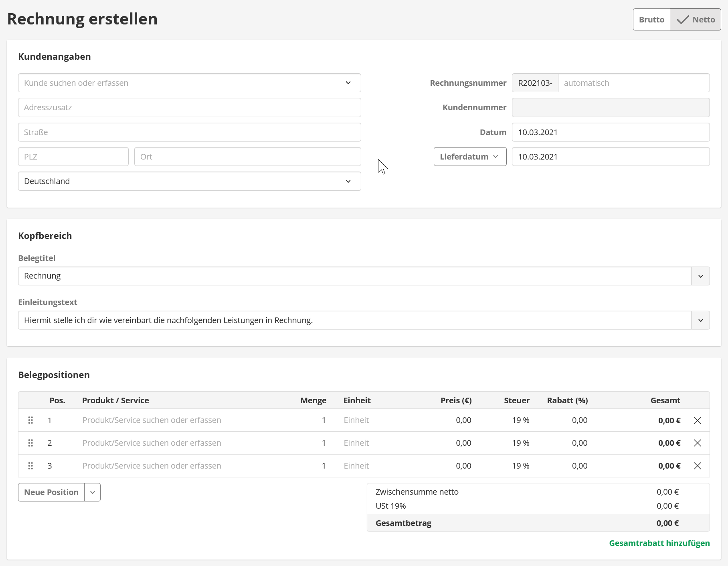Delete position 1 with the X icon

tap(697, 420)
